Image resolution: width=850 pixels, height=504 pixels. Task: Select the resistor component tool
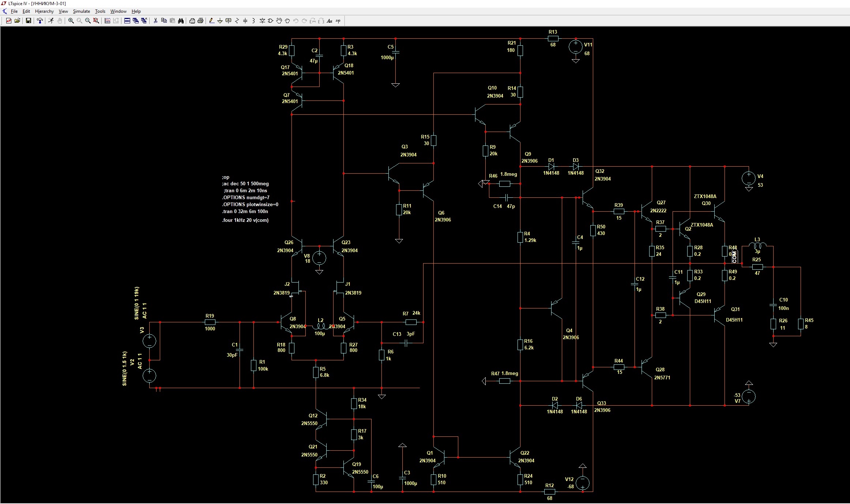pyautogui.click(x=237, y=21)
